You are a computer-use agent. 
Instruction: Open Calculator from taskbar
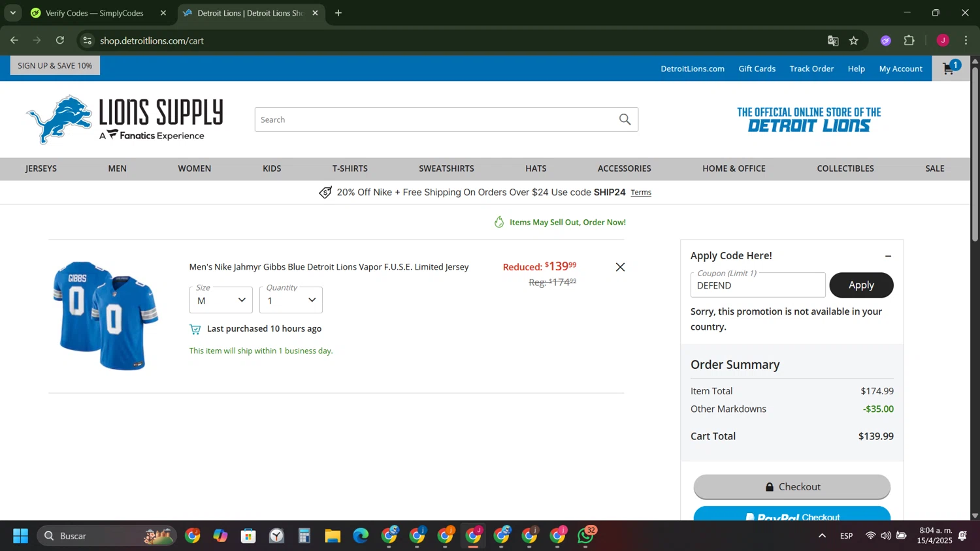(x=304, y=536)
